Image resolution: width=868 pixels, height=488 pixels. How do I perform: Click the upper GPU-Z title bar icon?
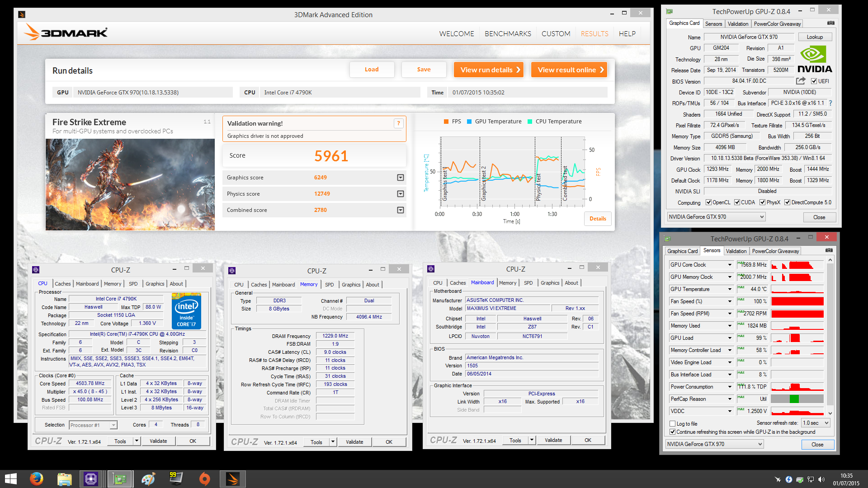[670, 11]
